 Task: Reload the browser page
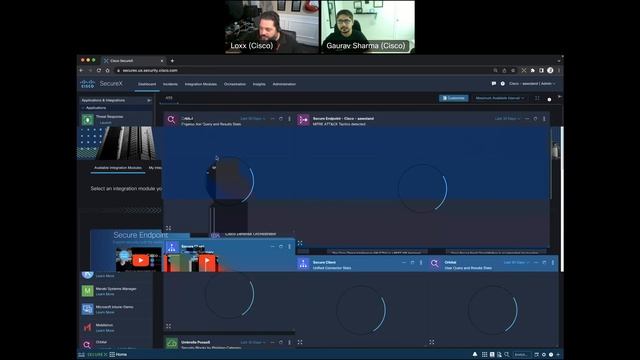coord(99,70)
